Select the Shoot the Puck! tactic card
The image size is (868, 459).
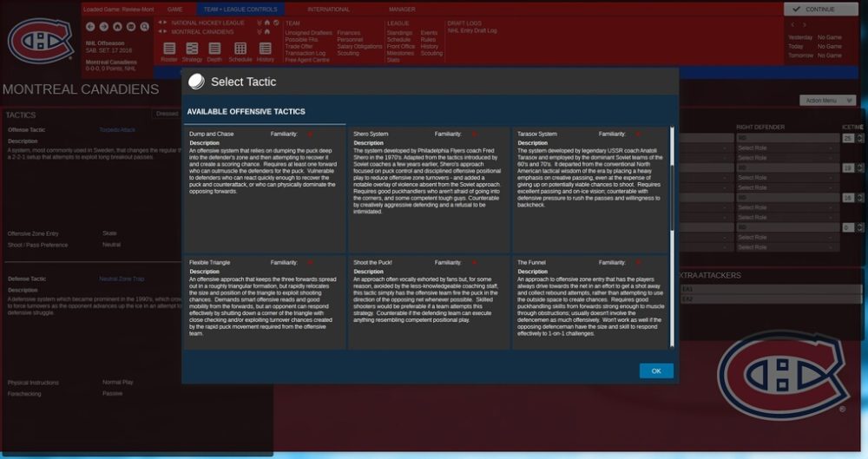pyautogui.click(x=429, y=302)
